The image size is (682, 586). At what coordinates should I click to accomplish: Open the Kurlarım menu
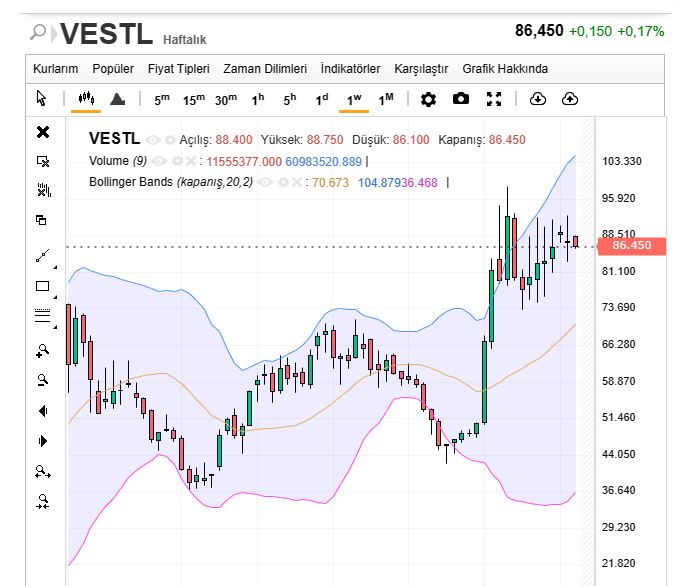click(56, 69)
